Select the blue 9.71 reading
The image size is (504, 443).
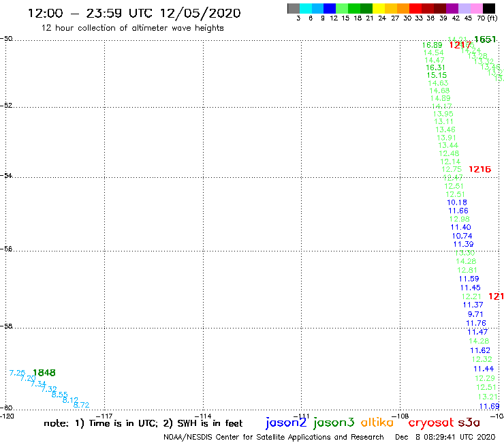coord(475,314)
